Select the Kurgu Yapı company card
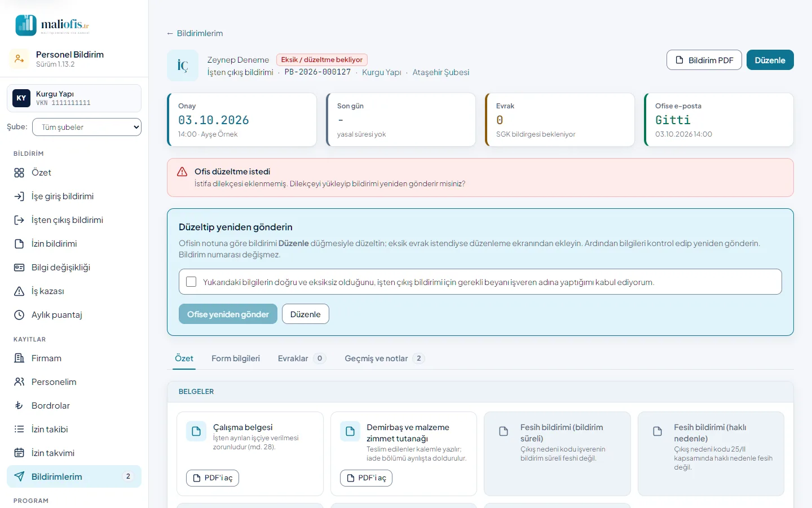 [74, 98]
